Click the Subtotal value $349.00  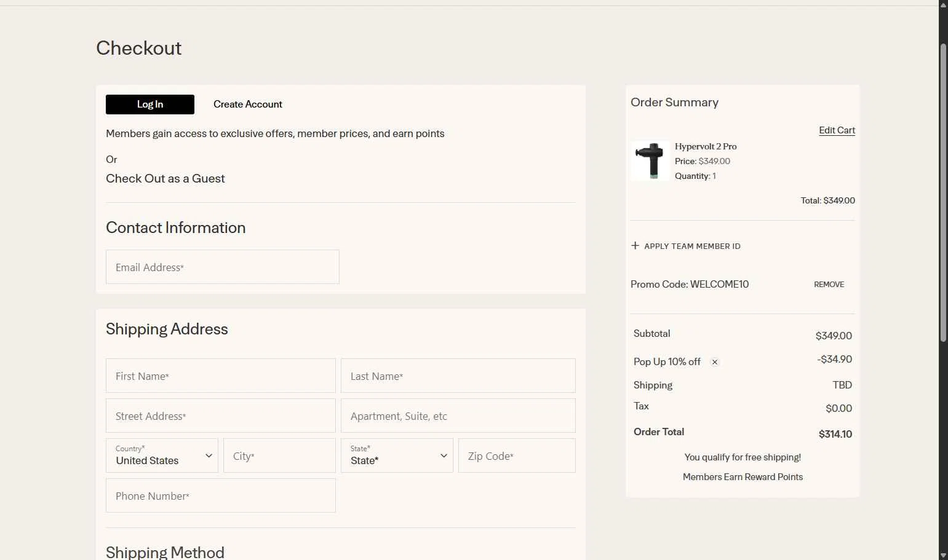click(834, 336)
